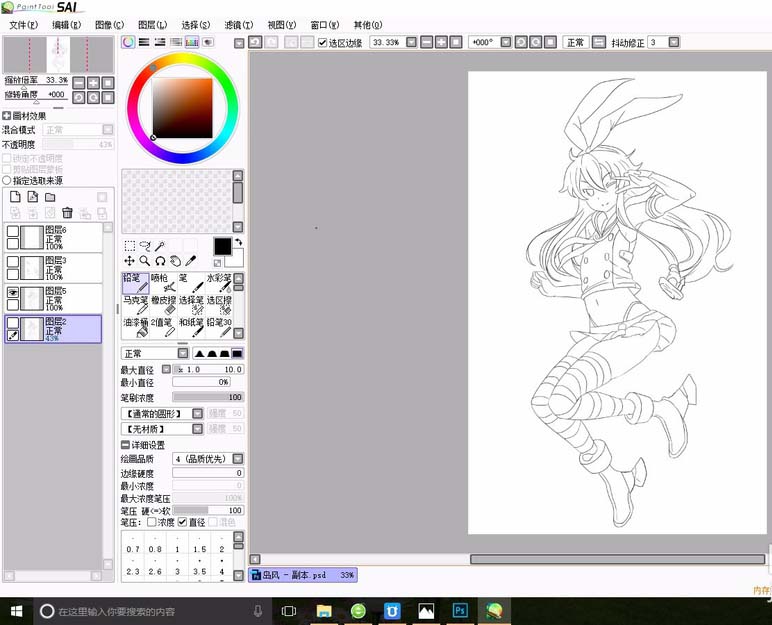Select the 笔 pen brush tool

pos(191,283)
